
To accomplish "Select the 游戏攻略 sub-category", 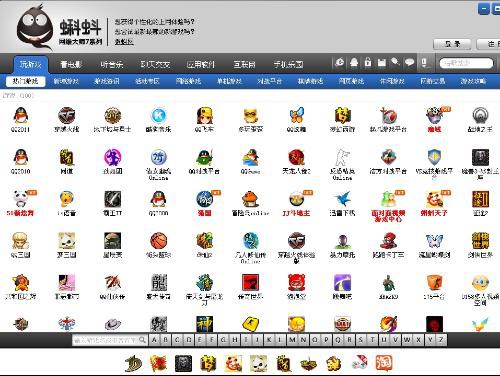I will (x=473, y=81).
